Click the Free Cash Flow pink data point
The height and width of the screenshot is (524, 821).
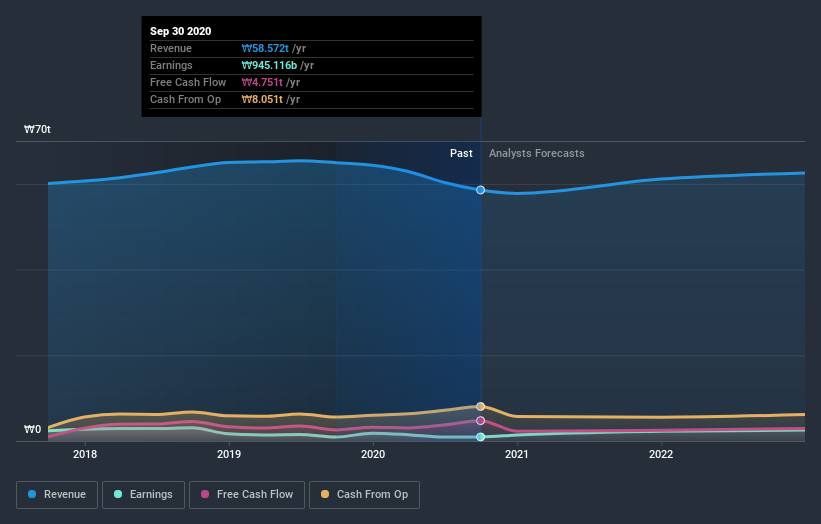tap(480, 421)
